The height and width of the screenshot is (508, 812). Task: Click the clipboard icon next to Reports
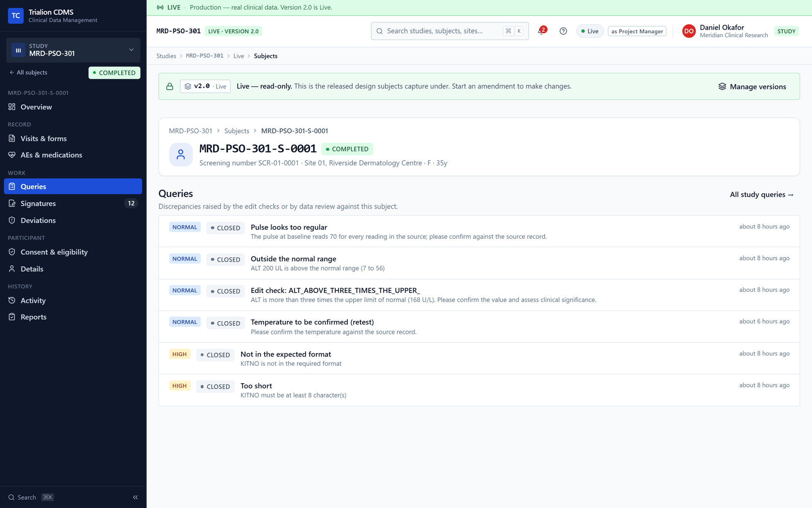[12, 317]
